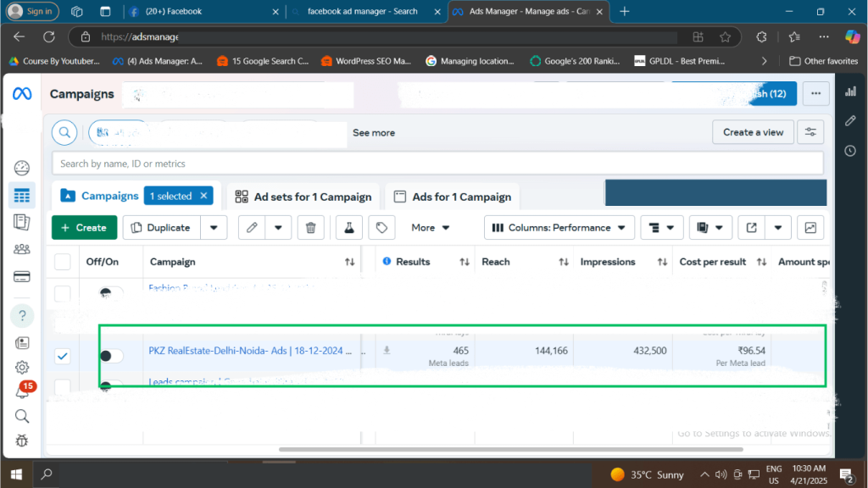Open the clock history icon on right panel
This screenshot has height=488, width=868.
tap(850, 151)
